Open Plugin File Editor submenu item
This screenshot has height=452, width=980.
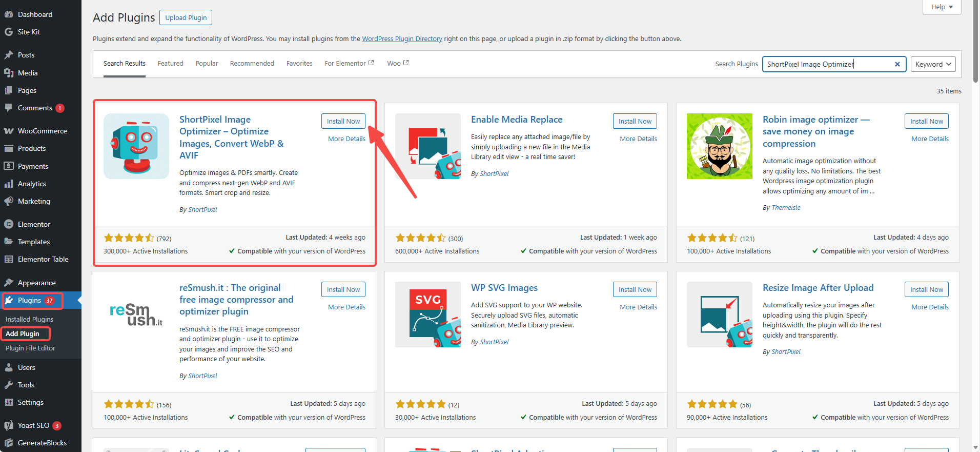(30, 348)
